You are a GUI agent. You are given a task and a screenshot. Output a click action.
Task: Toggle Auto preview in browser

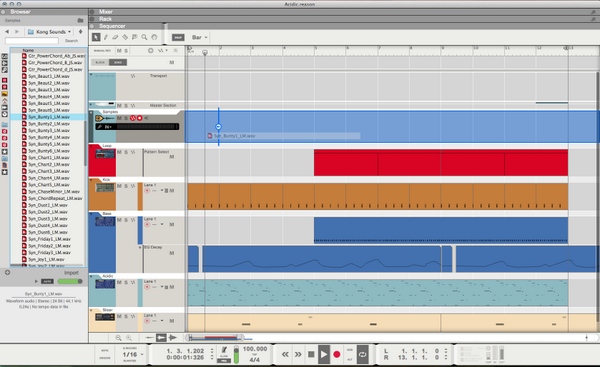47,281
